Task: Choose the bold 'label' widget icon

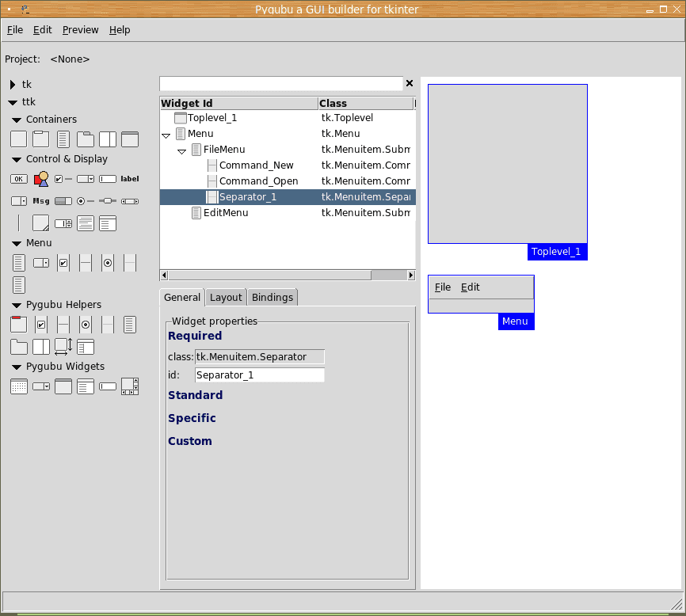Action: (x=130, y=179)
